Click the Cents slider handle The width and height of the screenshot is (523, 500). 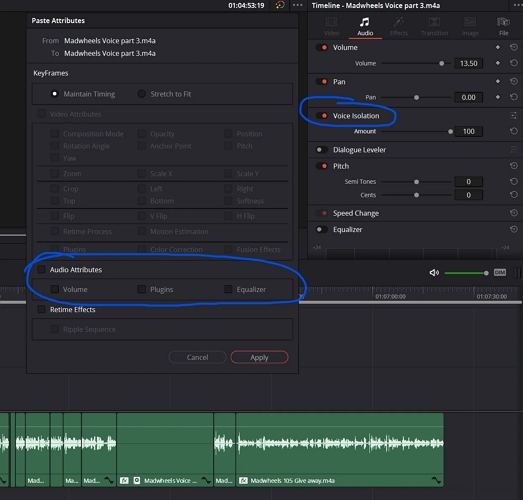tap(416, 195)
